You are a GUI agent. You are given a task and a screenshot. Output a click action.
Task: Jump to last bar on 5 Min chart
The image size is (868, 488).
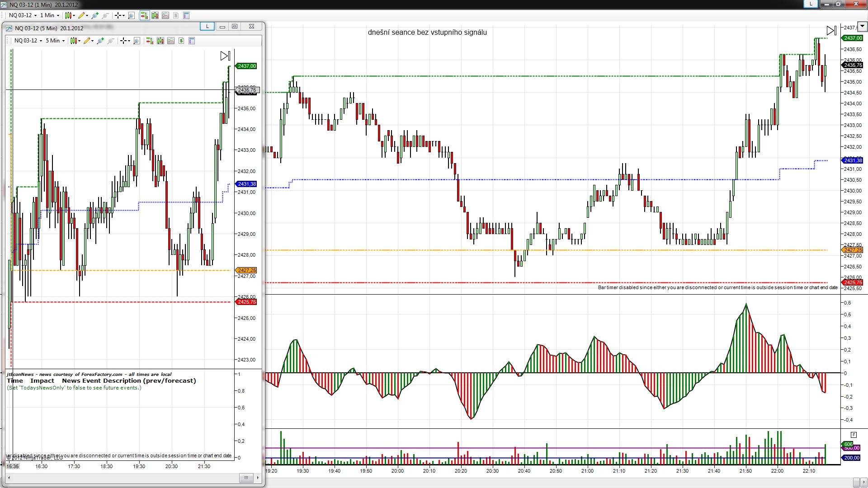pyautogui.click(x=225, y=56)
